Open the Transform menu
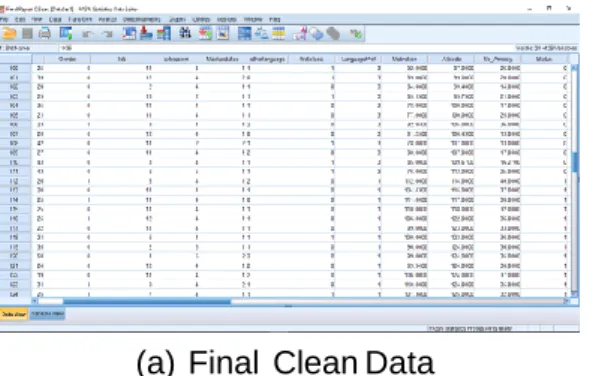The image size is (590, 376). [80, 19]
